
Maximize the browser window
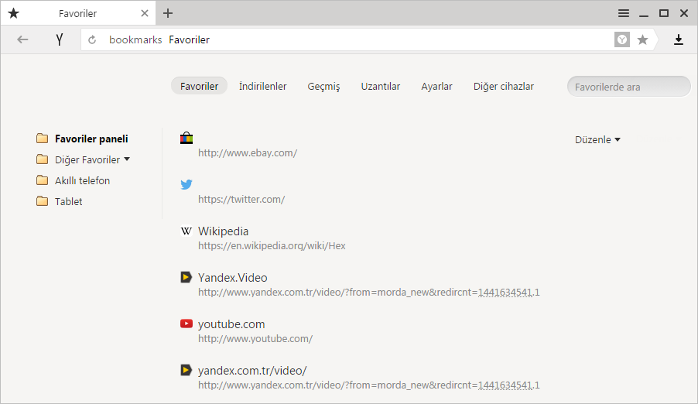(664, 13)
